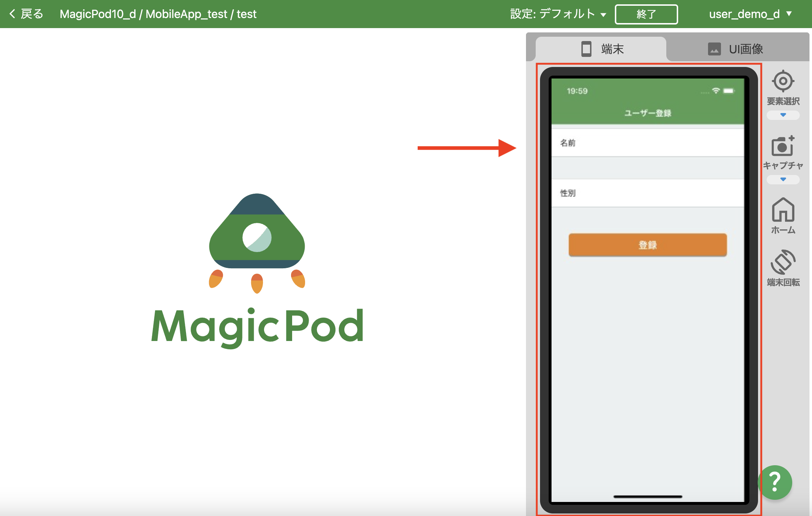Click the 19:59 clock in device status bar
Screen dimensions: 812x516
click(x=577, y=91)
